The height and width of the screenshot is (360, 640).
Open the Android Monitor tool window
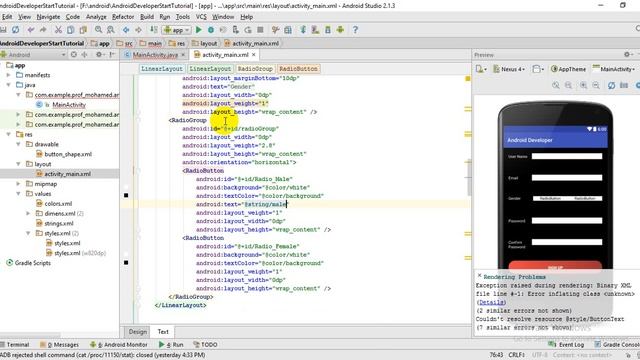click(x=118, y=344)
